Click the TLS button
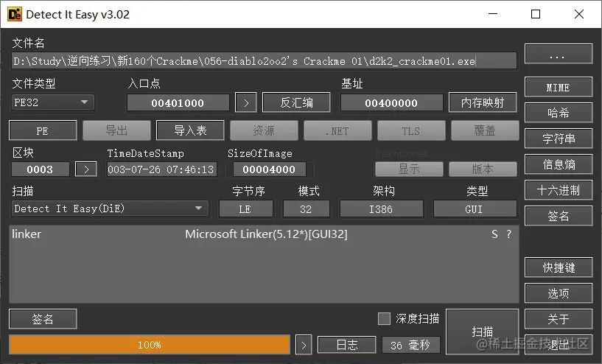The width and height of the screenshot is (602, 364). pos(412,130)
